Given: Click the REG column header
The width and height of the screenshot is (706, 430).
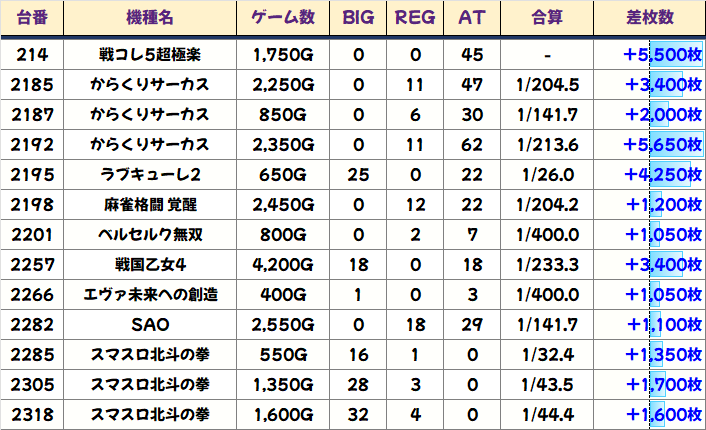Looking at the screenshot, I should coord(415,19).
